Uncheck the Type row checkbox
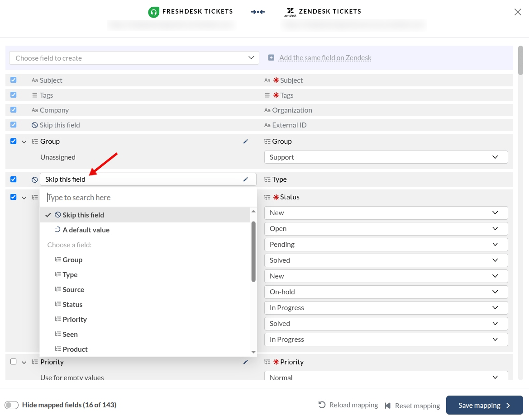Image resolution: width=529 pixels, height=420 pixels. 14,179
